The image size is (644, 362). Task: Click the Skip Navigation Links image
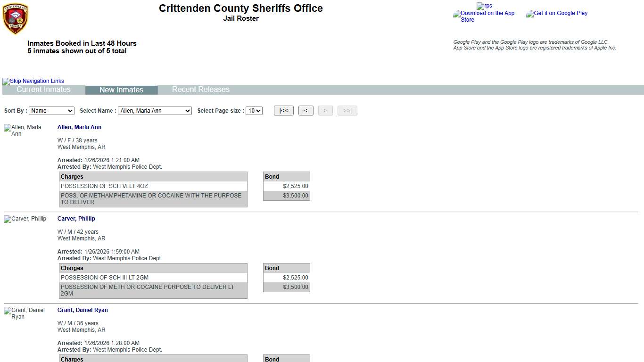pos(33,81)
